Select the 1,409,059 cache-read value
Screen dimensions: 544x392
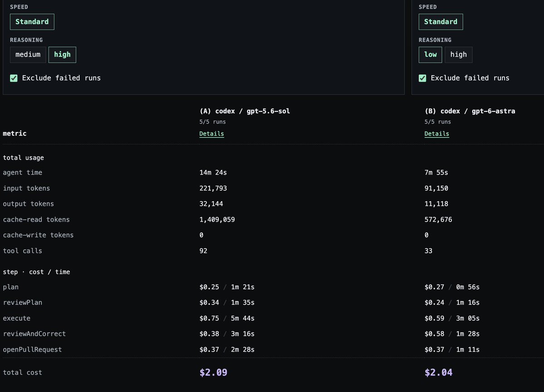tap(217, 220)
